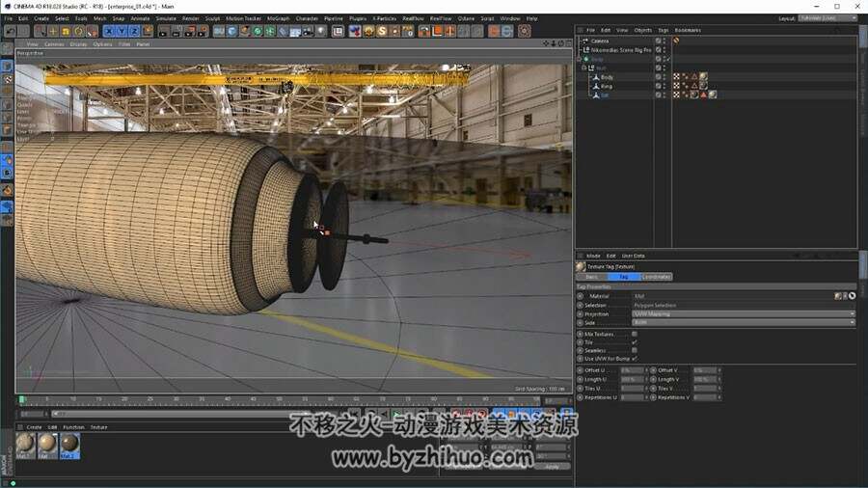
Task: Click the texture tag on Body object
Action: [x=703, y=77]
